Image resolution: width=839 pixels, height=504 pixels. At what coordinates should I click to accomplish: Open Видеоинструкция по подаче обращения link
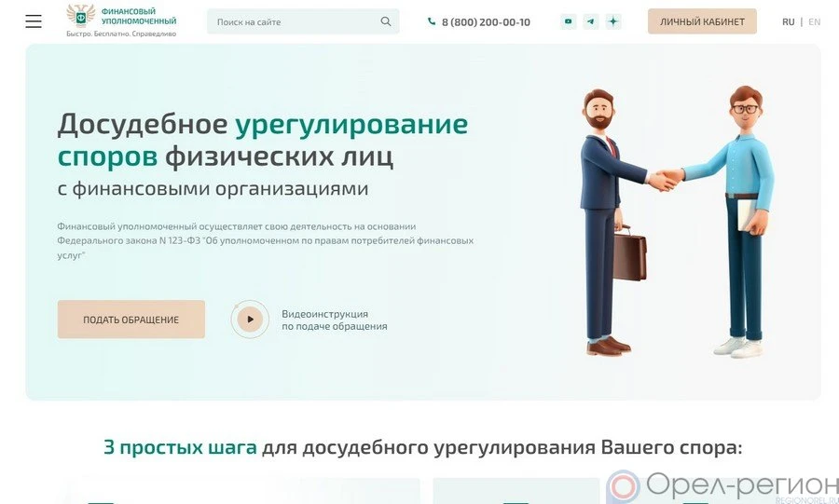(335, 320)
